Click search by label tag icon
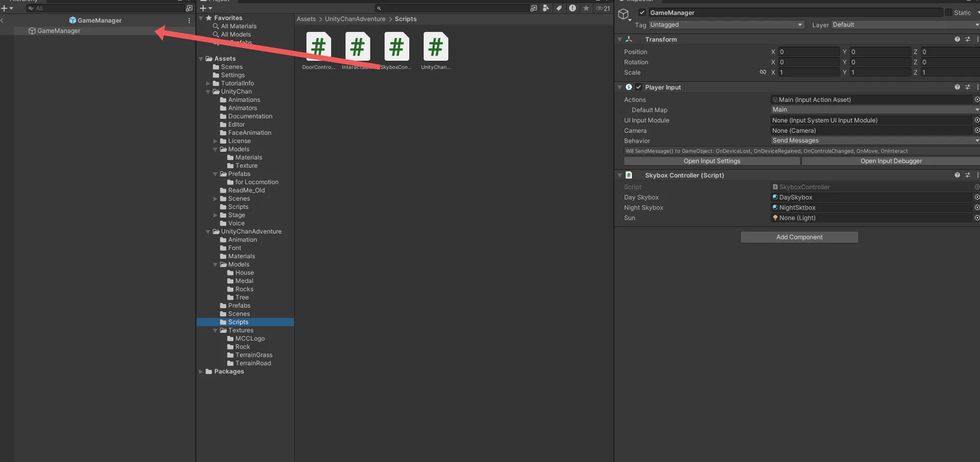Viewport: 980px width, 462px height. pyautogui.click(x=559, y=8)
